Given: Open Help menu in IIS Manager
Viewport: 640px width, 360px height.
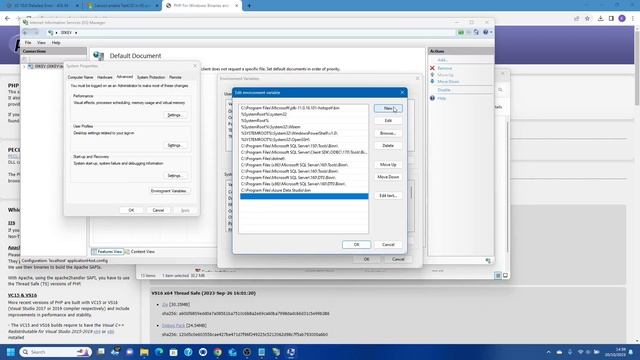Looking at the screenshot, I should [56, 42].
